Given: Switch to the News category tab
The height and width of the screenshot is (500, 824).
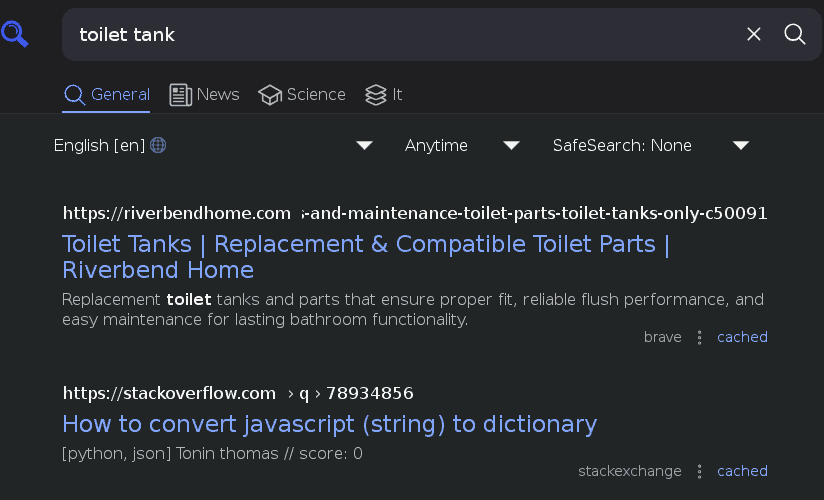Looking at the screenshot, I should 205,95.
